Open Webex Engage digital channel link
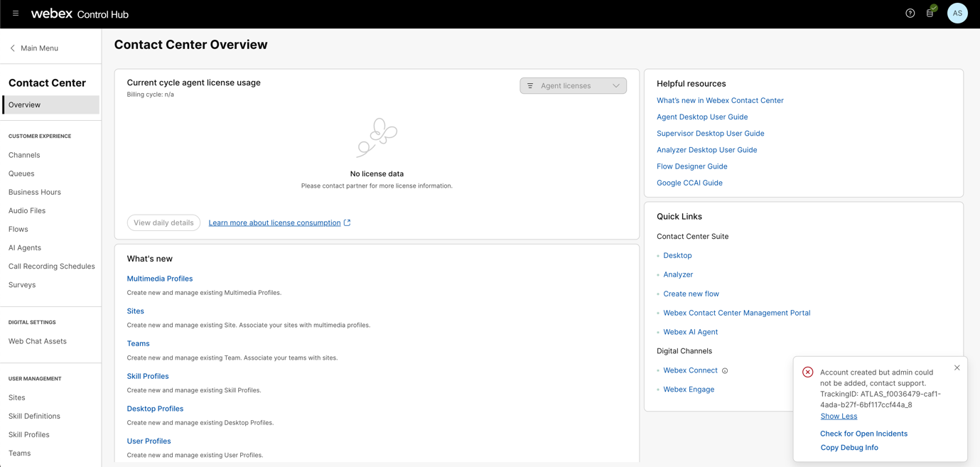This screenshot has height=467, width=980. (689, 390)
